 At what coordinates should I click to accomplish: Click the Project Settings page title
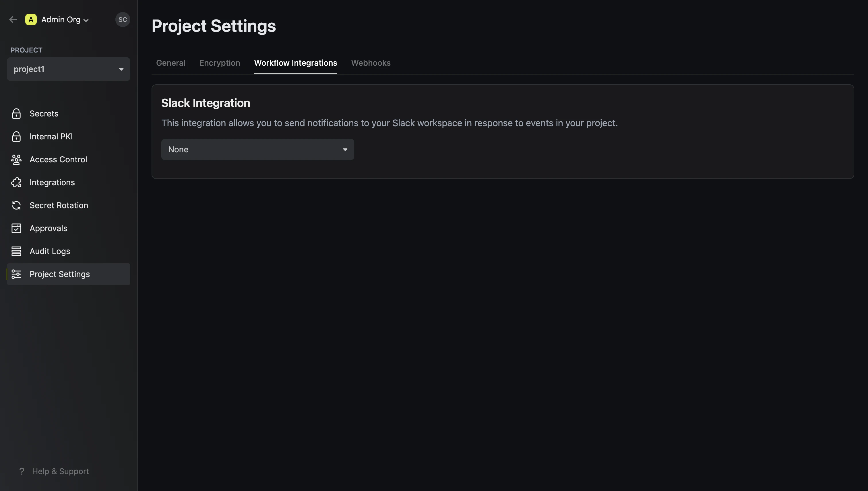pyautogui.click(x=214, y=26)
